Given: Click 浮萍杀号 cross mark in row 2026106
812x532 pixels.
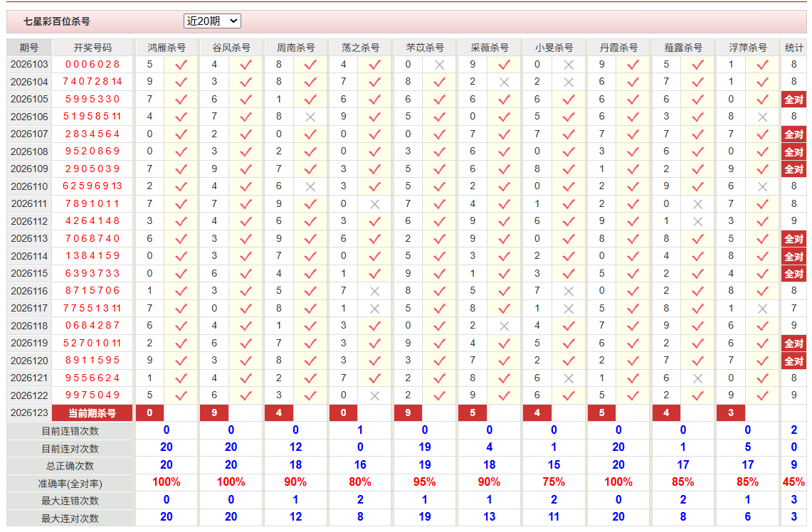Looking at the screenshot, I should pyautogui.click(x=762, y=117).
